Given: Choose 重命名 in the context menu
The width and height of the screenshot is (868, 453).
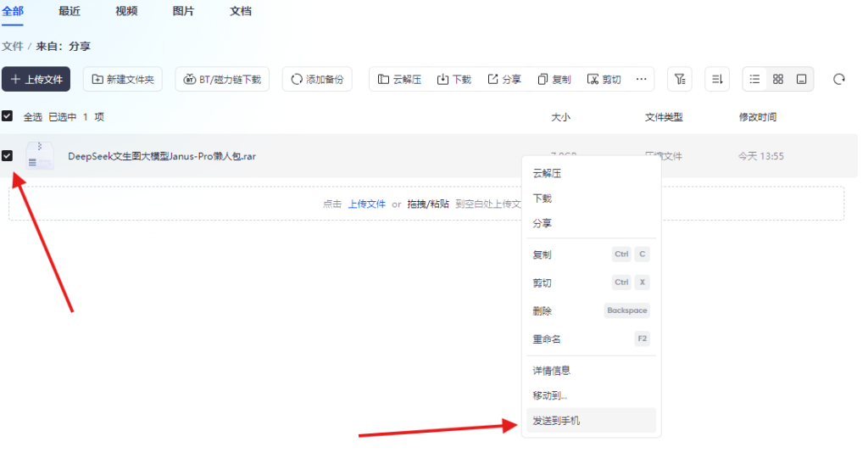Looking at the screenshot, I should click(x=591, y=339).
